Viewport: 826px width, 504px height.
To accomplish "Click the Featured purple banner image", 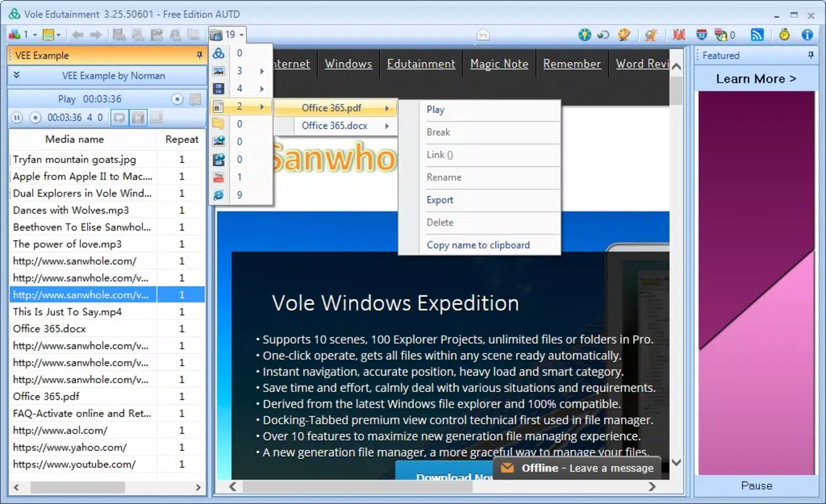I will (x=756, y=283).
